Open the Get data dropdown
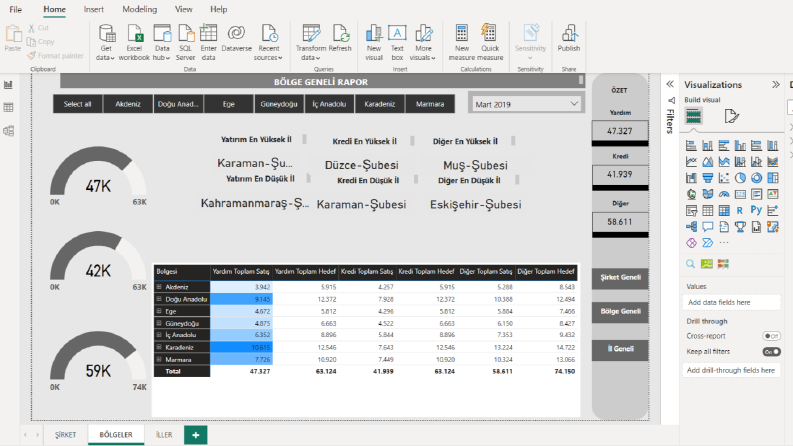This screenshot has height=446, width=793. 106,43
